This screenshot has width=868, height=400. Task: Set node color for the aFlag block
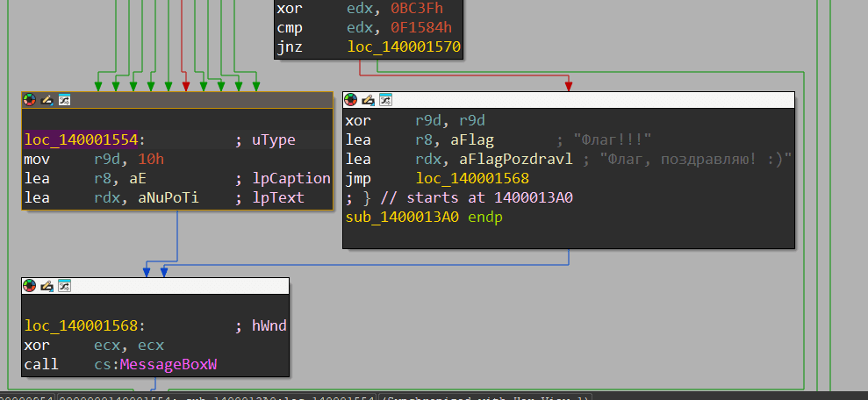351,100
